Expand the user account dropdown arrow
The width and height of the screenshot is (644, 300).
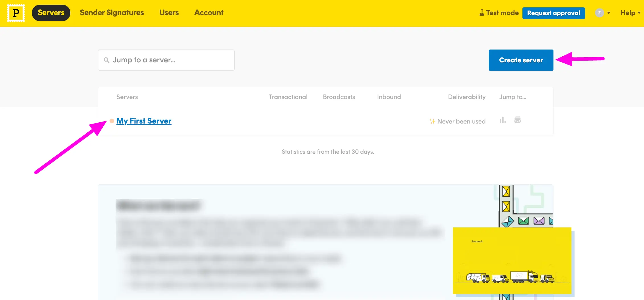coord(609,13)
